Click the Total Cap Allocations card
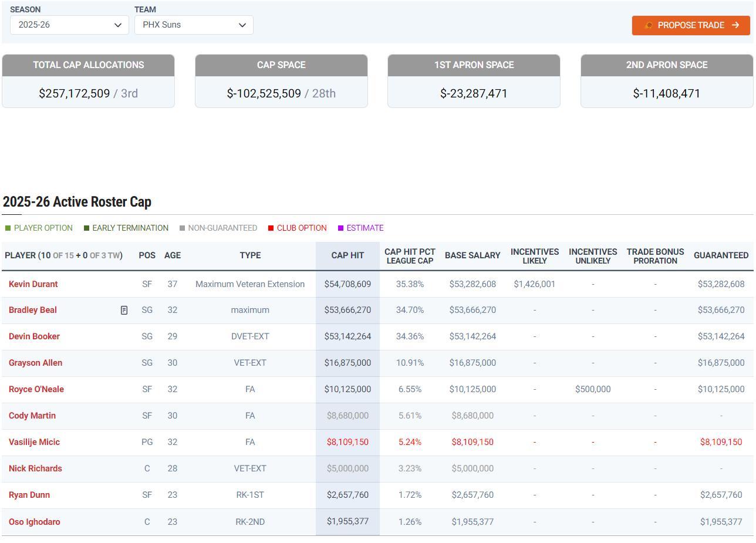The image size is (756, 543). pos(88,81)
